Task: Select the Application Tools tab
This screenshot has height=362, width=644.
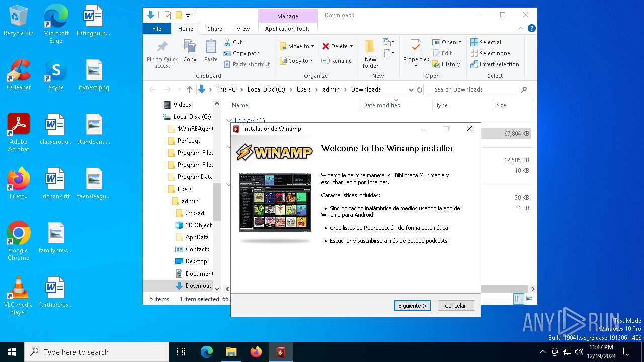Action: click(x=287, y=29)
